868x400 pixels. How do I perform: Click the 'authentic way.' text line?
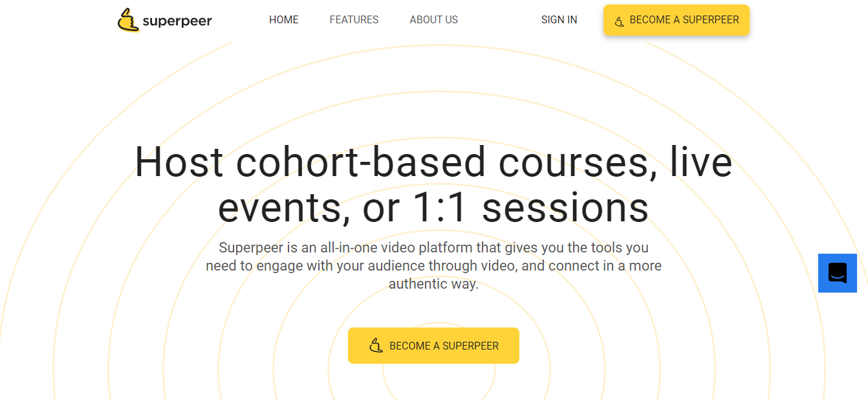[x=433, y=283]
